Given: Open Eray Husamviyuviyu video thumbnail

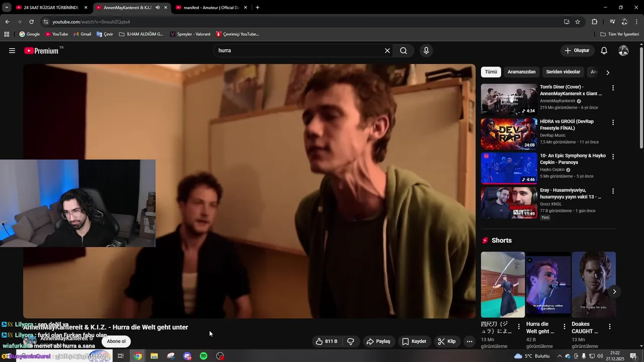Looking at the screenshot, I should tap(509, 203).
